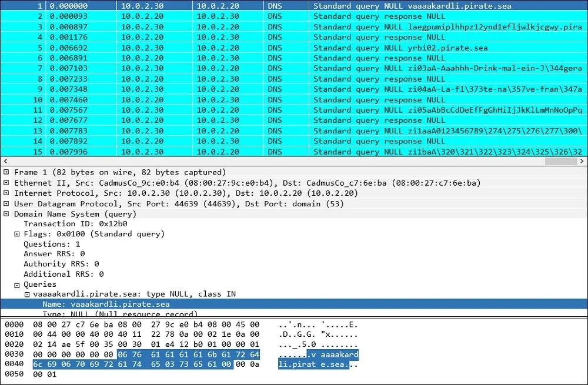Select packet 9 with zi04aA-La-fl query
This screenshot has height=385, width=588.
pyautogui.click(x=294, y=89)
